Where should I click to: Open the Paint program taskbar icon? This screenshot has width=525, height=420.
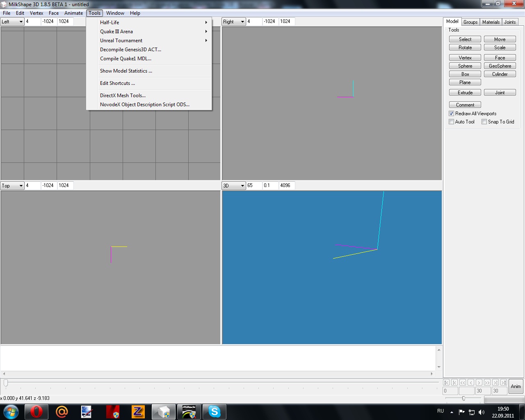pos(87,412)
